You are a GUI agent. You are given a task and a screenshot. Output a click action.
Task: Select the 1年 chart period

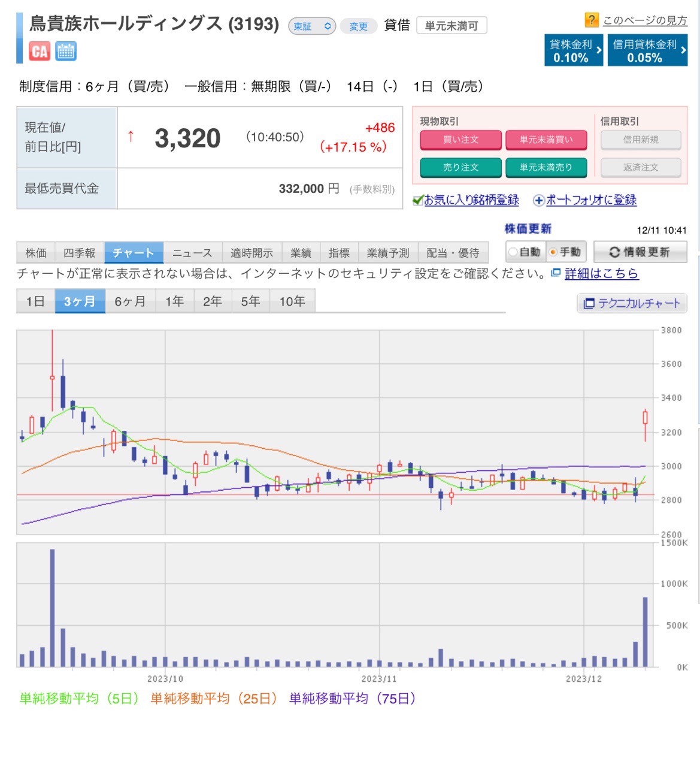click(175, 301)
